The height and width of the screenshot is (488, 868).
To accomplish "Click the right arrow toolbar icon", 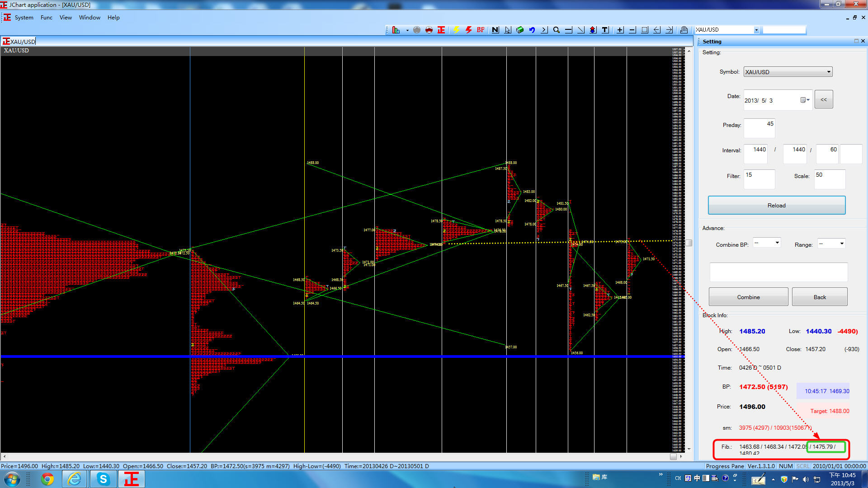I will click(669, 30).
